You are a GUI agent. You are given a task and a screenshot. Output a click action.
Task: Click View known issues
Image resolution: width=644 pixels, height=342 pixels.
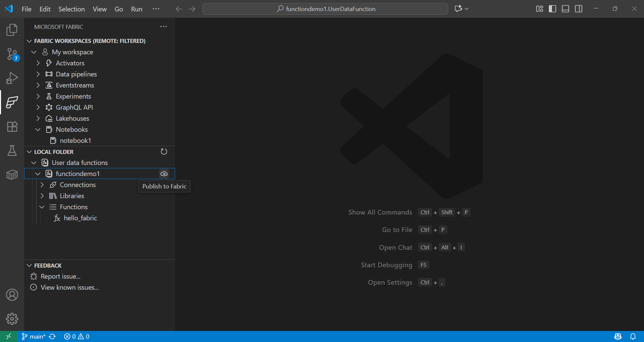[x=69, y=287]
